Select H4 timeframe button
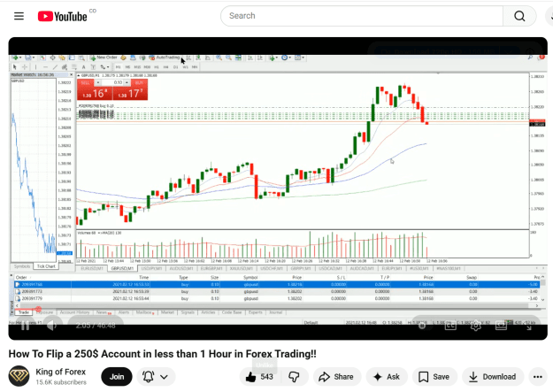This screenshot has width=553, height=392. (x=165, y=66)
